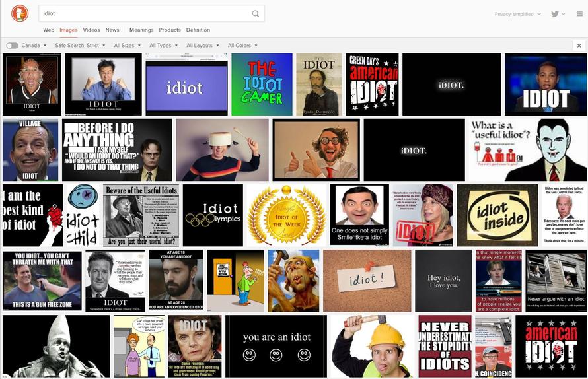Open woman in purple hat IDIOT stamp thumbnail
The width and height of the screenshot is (588, 379).
[423, 215]
